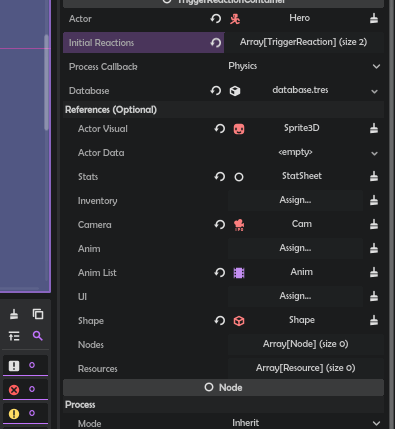Image resolution: width=395 pixels, height=429 pixels.
Task: Assign a node to Anim
Action: point(296,248)
